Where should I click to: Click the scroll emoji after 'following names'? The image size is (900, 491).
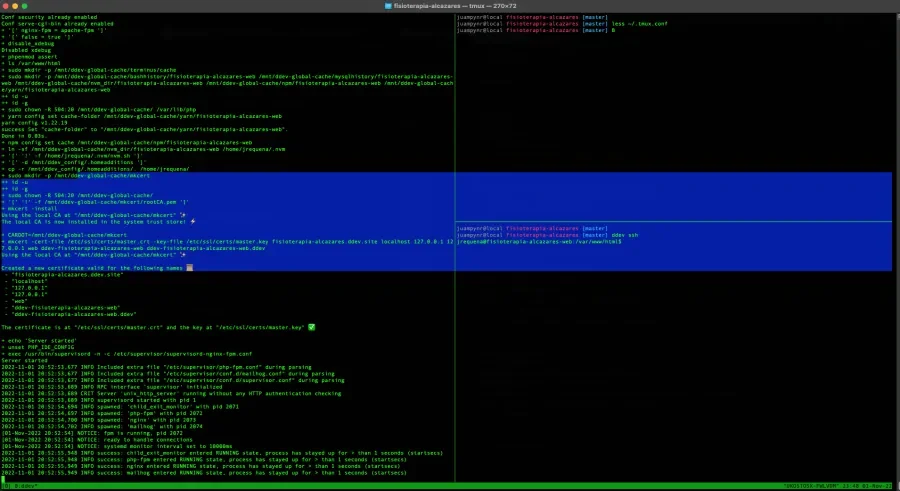189,268
